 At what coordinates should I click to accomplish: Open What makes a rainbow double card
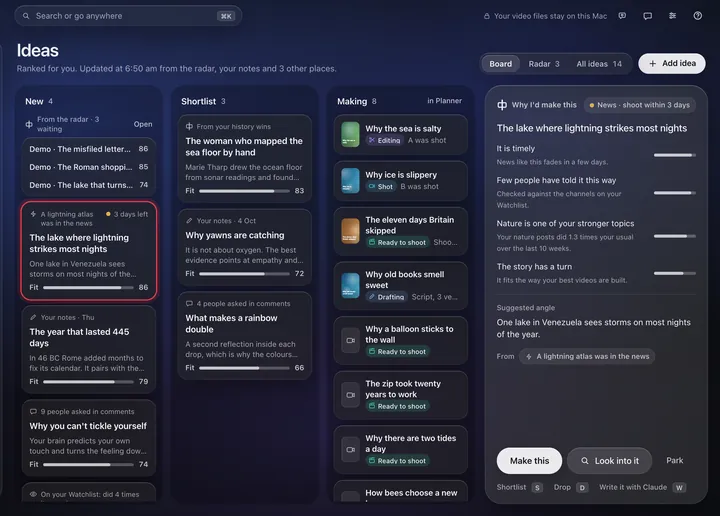(244, 336)
